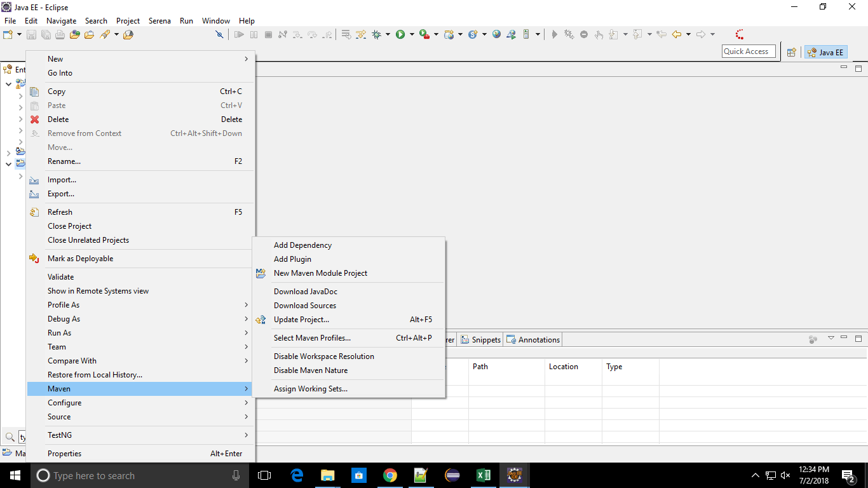Image resolution: width=868 pixels, height=488 pixels.
Task: Click the Debug bug icon
Action: coord(377,34)
